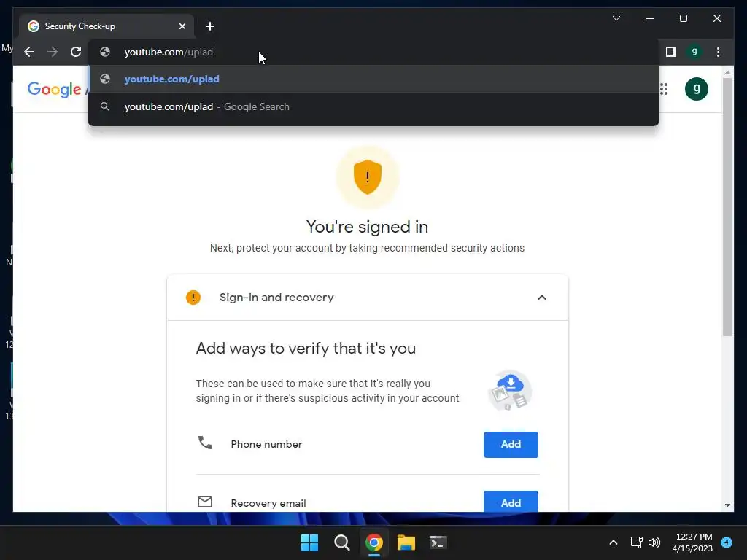The height and width of the screenshot is (560, 747).
Task: Open the Terminal from the taskbar
Action: point(438,542)
